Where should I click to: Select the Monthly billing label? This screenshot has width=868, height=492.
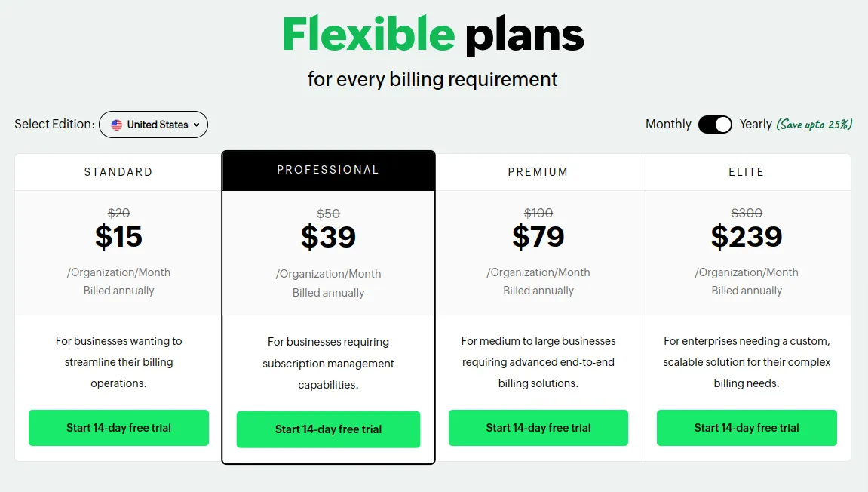point(668,124)
